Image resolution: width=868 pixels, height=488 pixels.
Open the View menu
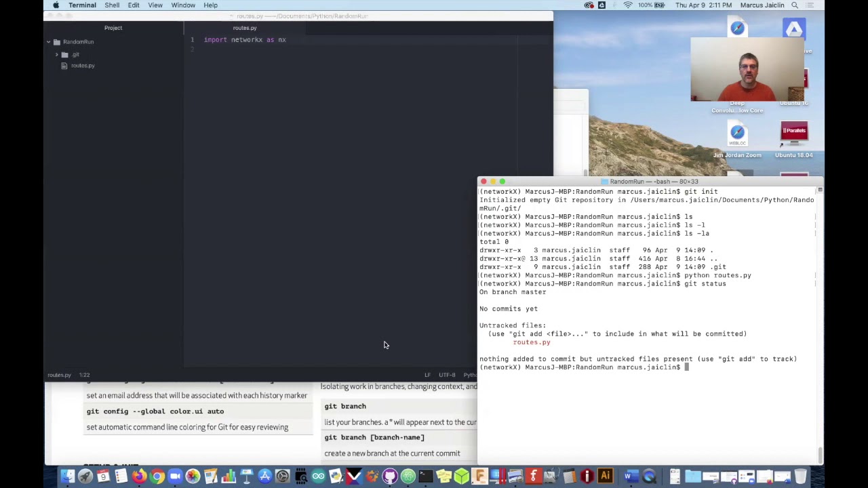pyautogui.click(x=155, y=5)
